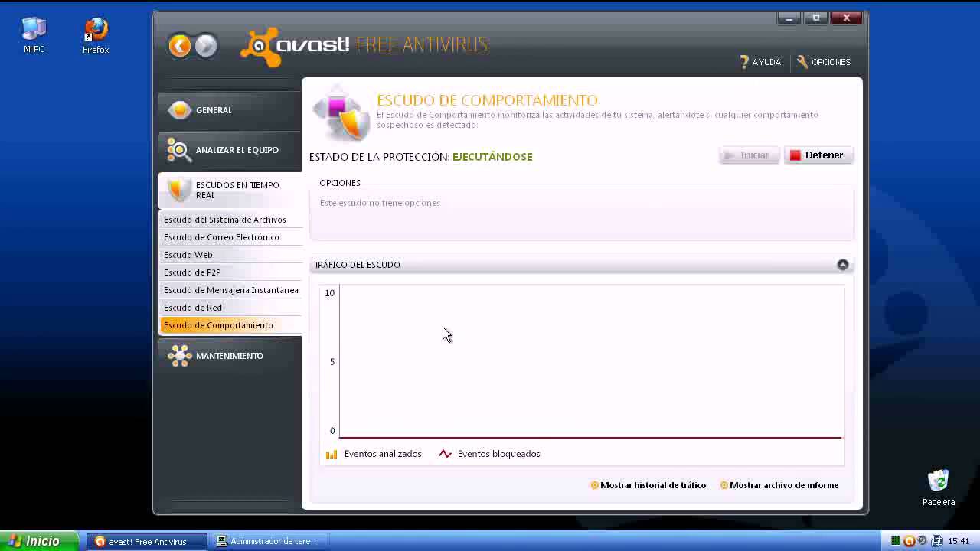The image size is (980, 551).
Task: Click the Eventos bloqueados legend icon
Action: pos(445,454)
